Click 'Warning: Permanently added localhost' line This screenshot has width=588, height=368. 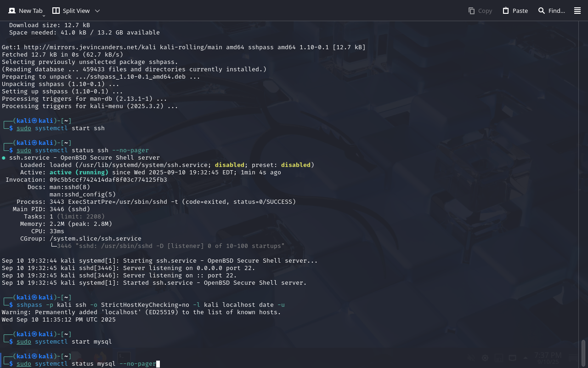tap(141, 312)
